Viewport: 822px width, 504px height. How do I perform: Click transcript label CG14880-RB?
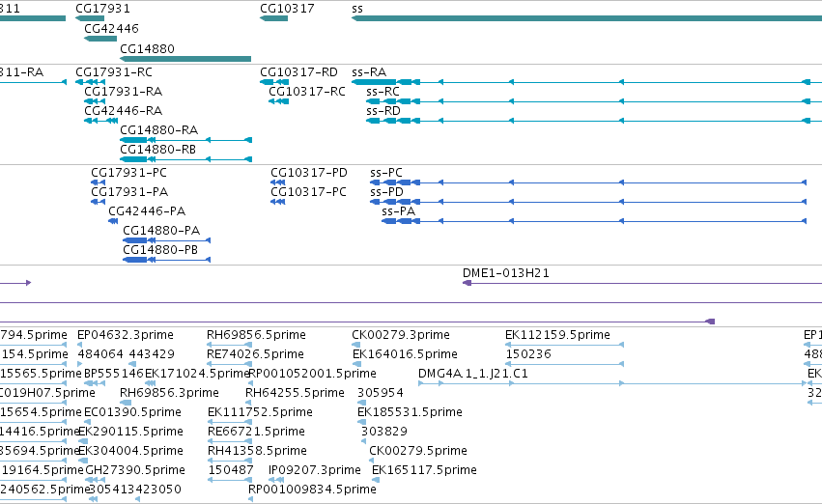(157, 150)
